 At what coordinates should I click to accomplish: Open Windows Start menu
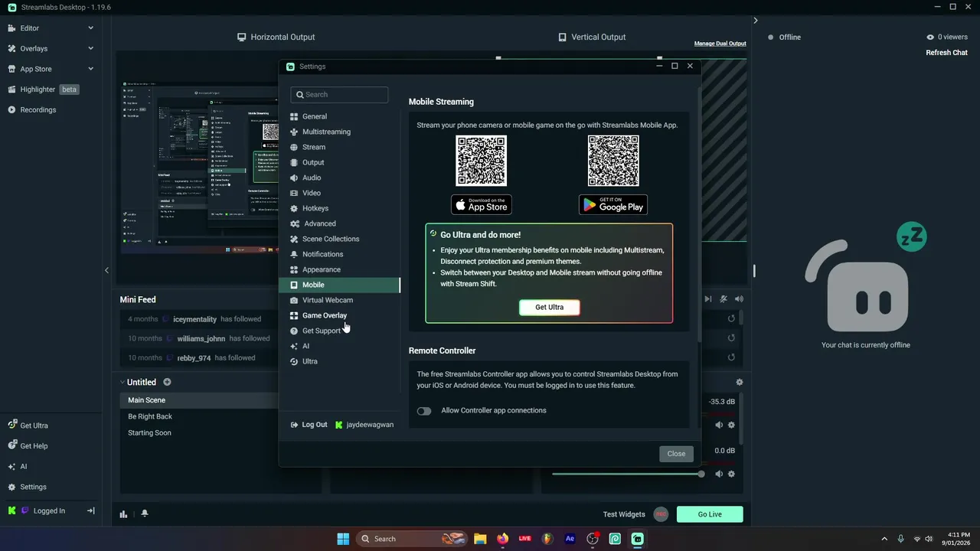[343, 539]
